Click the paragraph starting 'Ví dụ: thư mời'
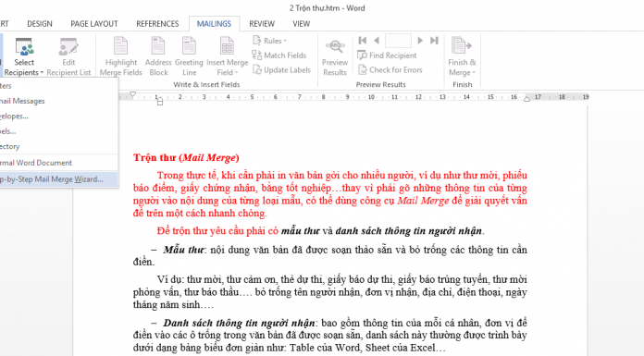Screen dimensions: 644x356 (x=329, y=292)
